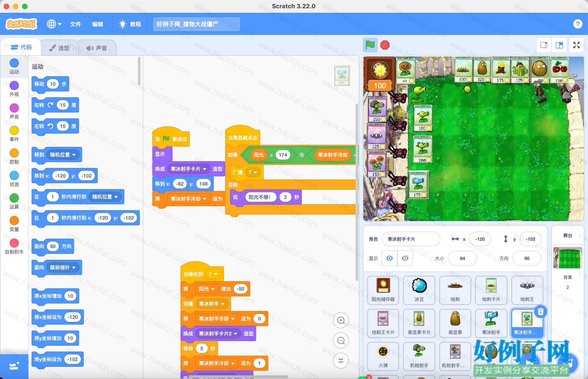Image resolution: width=588 pixels, height=379 pixels.
Task: Select the 地刺 sprite
Action: point(455,290)
